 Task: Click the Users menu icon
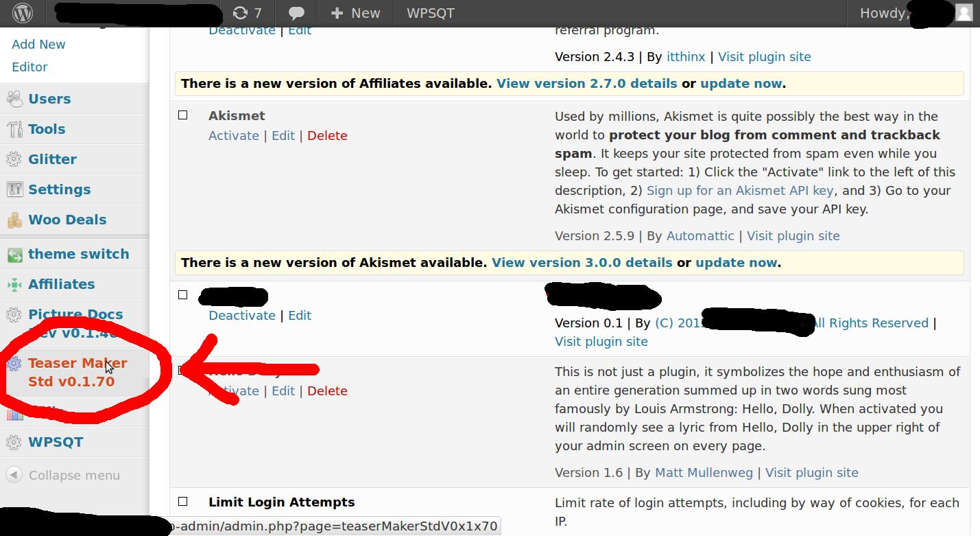(x=14, y=99)
